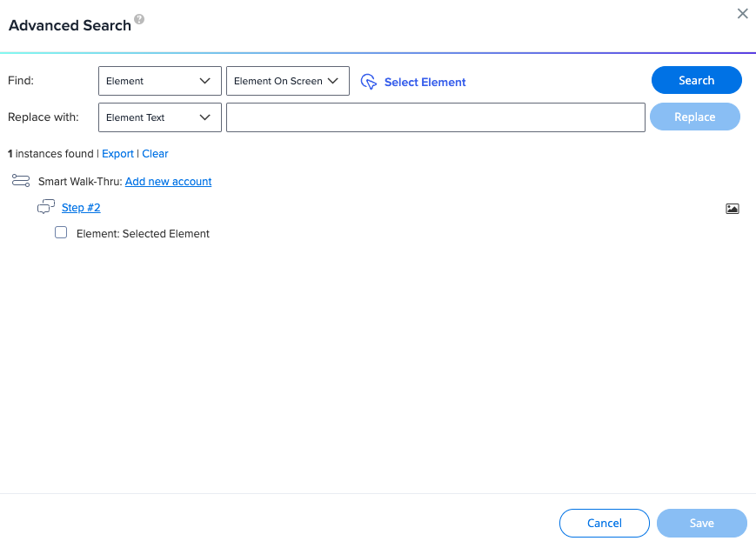Clear the search results via Clear link
756x541 pixels.
155,154
